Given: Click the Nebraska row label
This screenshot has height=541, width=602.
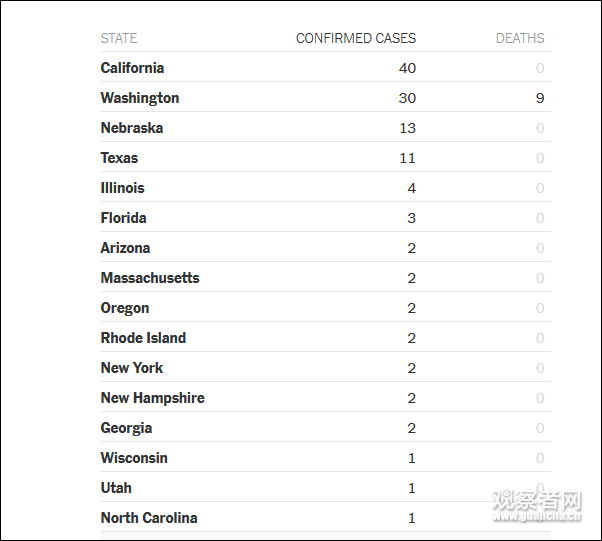Looking at the screenshot, I should [132, 128].
